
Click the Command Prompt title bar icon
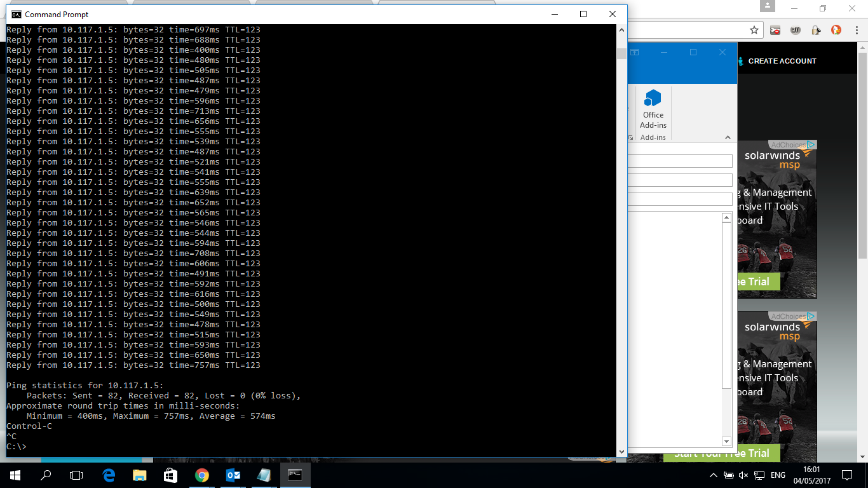pos(16,14)
